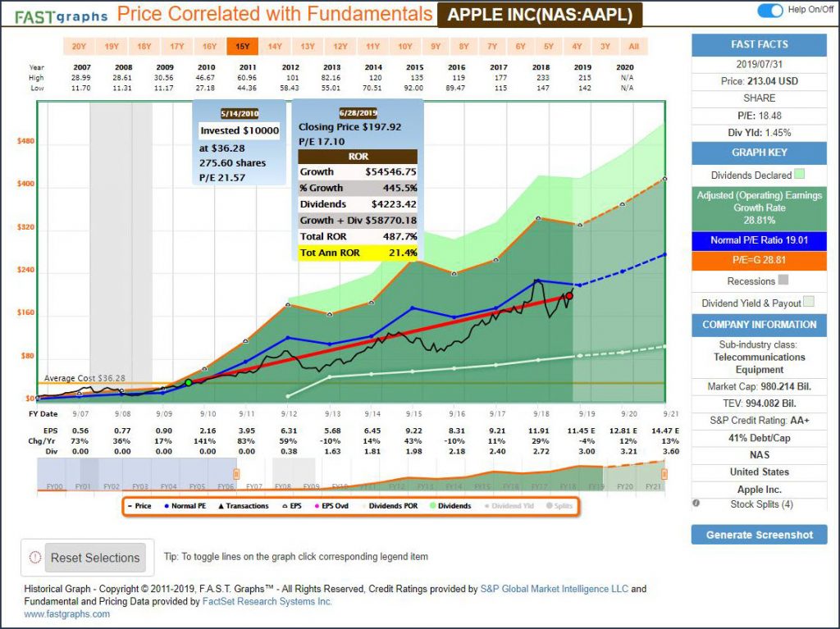Click the right handle of timeline range slider
The height and width of the screenshot is (629, 840).
[664, 474]
